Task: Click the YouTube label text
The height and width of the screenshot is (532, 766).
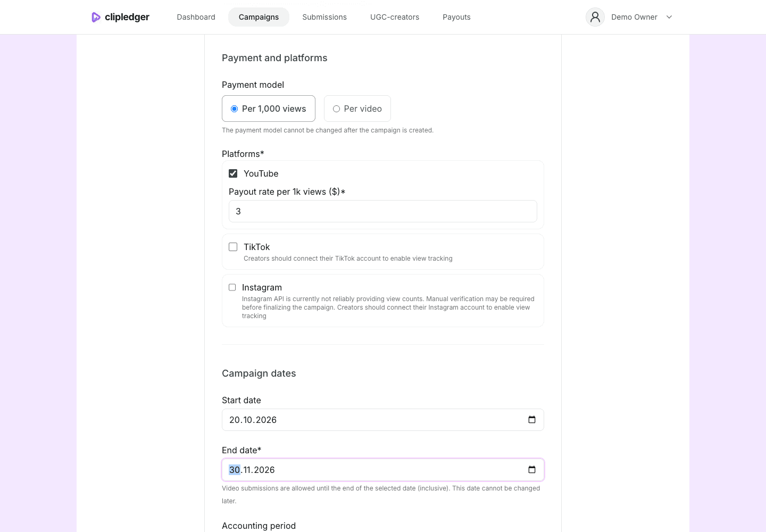Action: coord(261,173)
